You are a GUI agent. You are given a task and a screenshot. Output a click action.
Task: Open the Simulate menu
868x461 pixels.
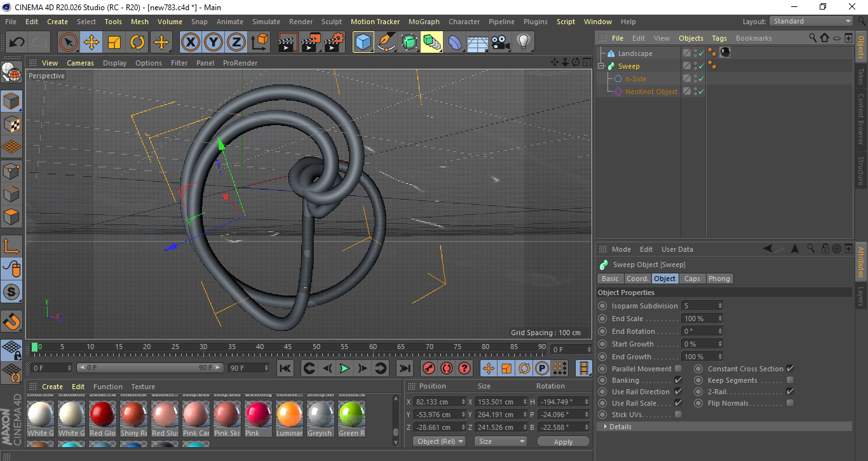266,22
